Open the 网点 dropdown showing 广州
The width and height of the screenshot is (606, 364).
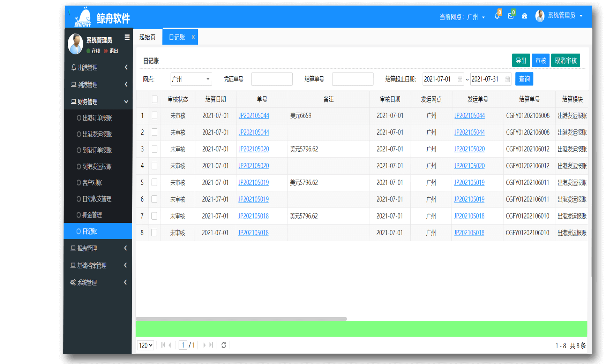point(191,79)
